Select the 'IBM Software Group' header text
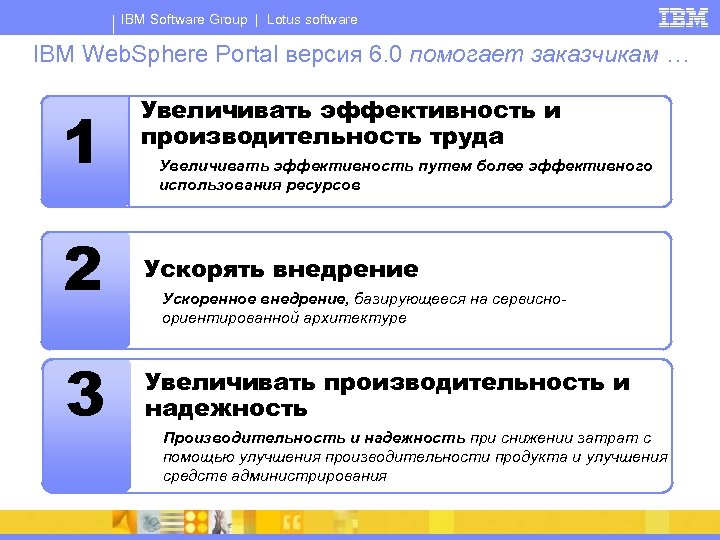The width and height of the screenshot is (720, 540). tap(184, 20)
